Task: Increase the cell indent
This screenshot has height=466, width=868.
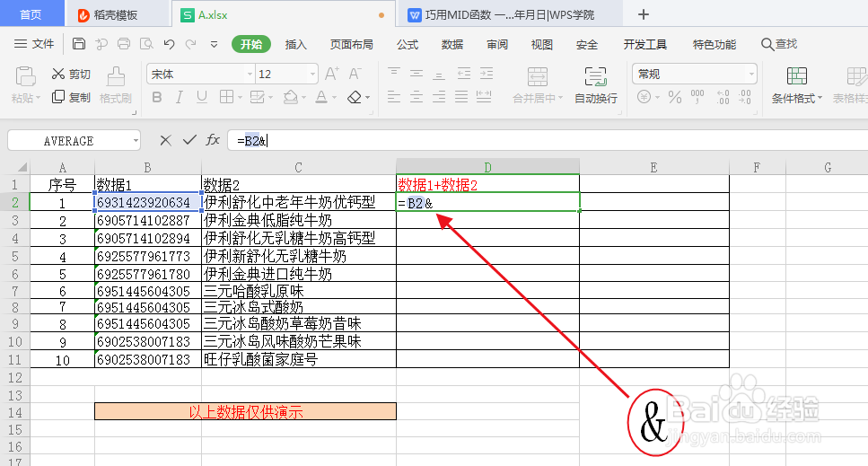Action: coord(486,73)
